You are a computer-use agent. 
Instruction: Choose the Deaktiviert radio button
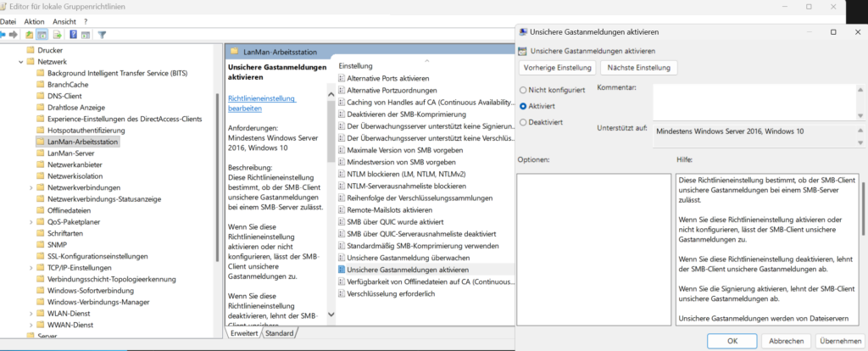point(522,122)
